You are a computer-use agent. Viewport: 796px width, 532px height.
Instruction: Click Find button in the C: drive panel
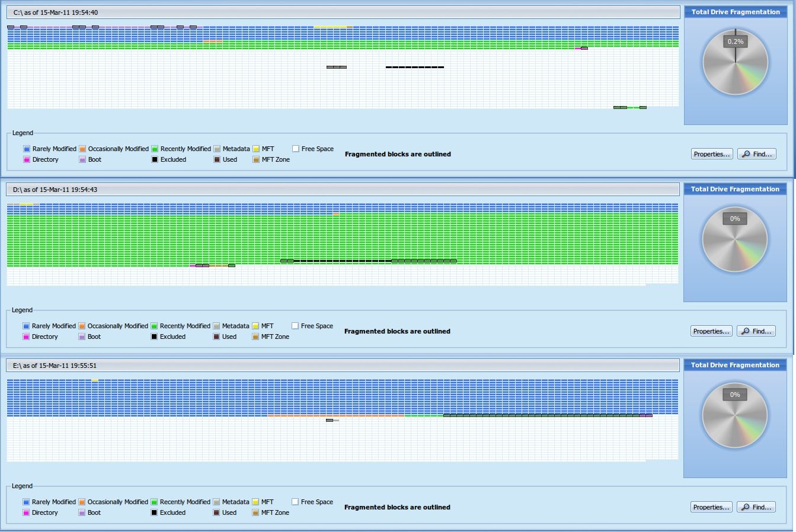(757, 154)
